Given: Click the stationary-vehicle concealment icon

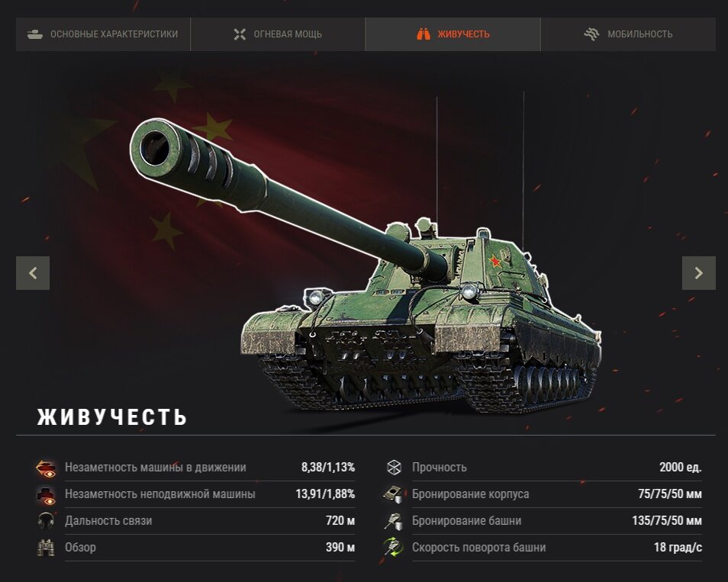Looking at the screenshot, I should pyautogui.click(x=46, y=495).
